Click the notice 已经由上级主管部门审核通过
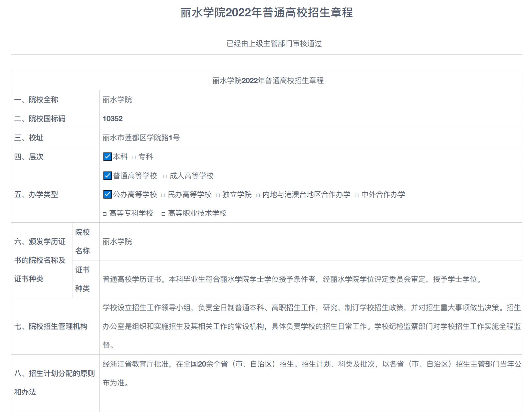Viewport: 532px width, 412px height. point(274,43)
